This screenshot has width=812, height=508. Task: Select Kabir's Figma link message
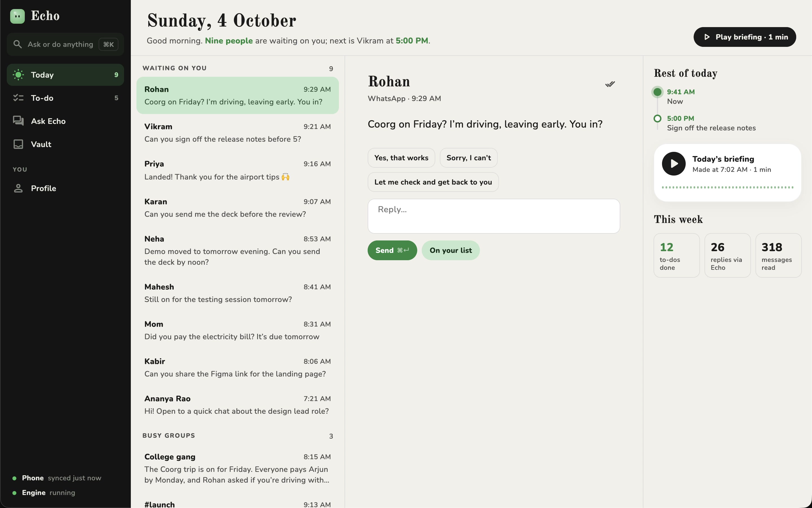click(x=238, y=367)
